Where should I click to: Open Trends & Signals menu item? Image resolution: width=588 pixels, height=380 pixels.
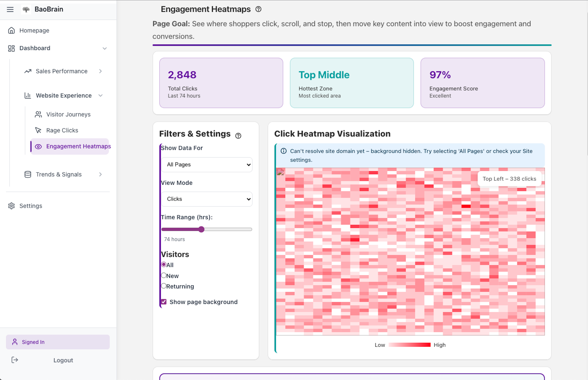[58, 175]
